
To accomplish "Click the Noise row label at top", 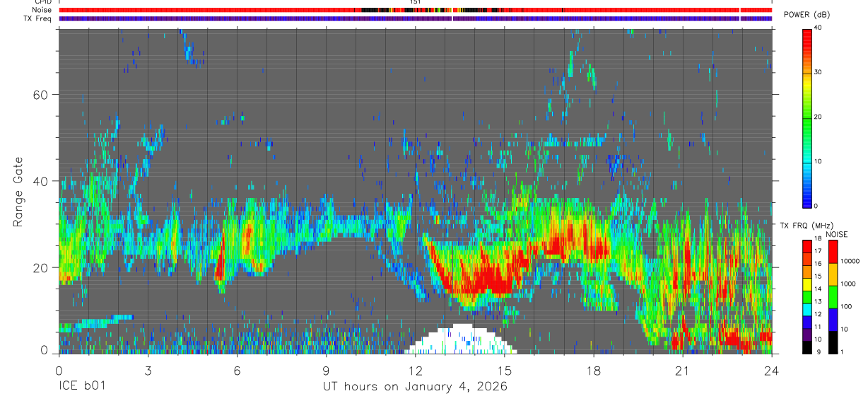I will point(43,10).
